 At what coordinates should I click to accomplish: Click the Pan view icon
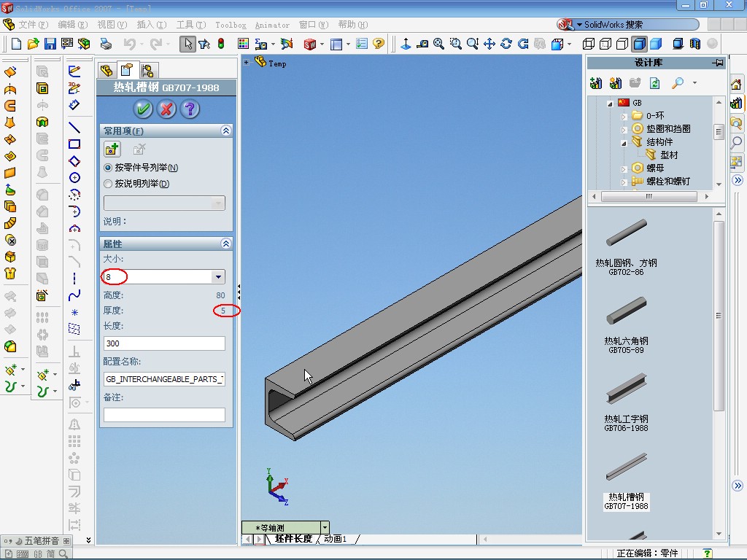pos(489,44)
